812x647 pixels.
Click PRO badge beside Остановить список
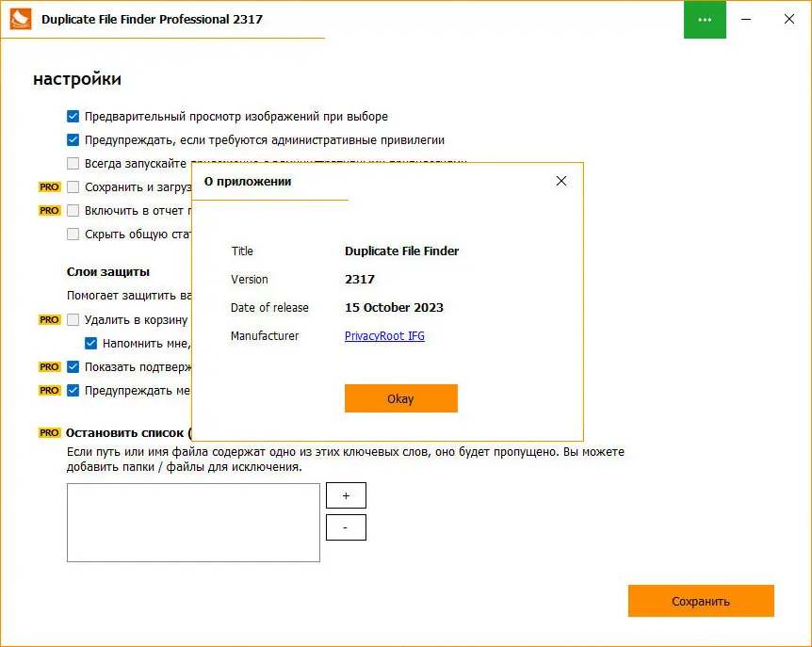[x=49, y=432]
